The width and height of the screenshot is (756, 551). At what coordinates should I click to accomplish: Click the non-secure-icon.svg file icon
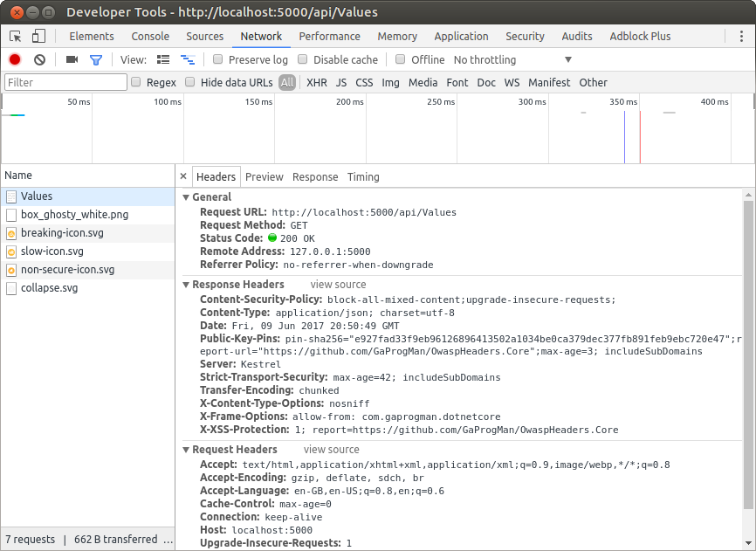11,270
